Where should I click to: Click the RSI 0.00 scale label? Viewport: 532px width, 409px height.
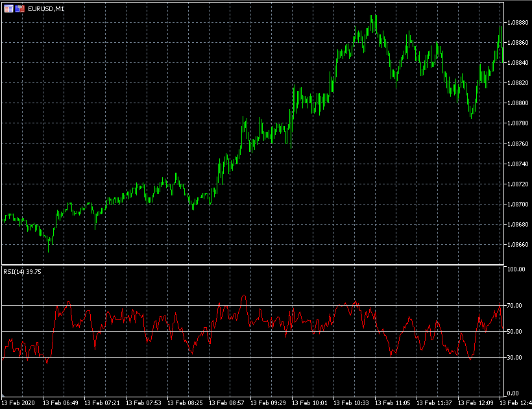coord(513,393)
